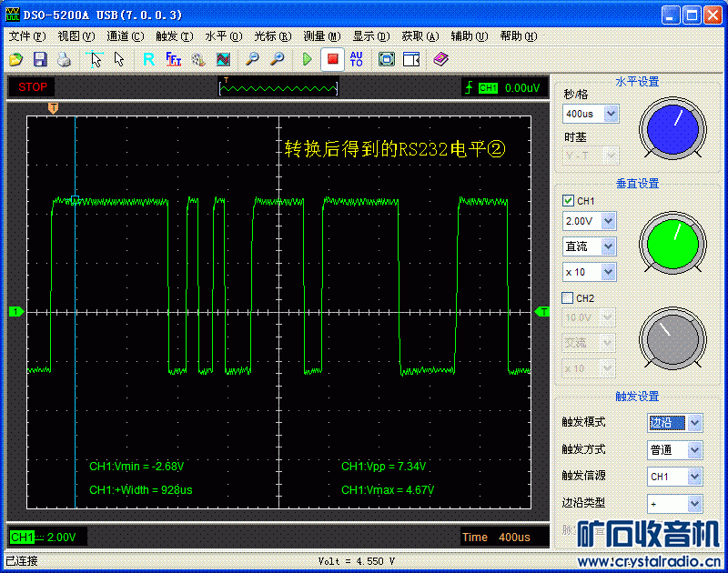Screen dimensions: 728x573
Task: Click the Print icon in toolbar
Action: pos(64,59)
